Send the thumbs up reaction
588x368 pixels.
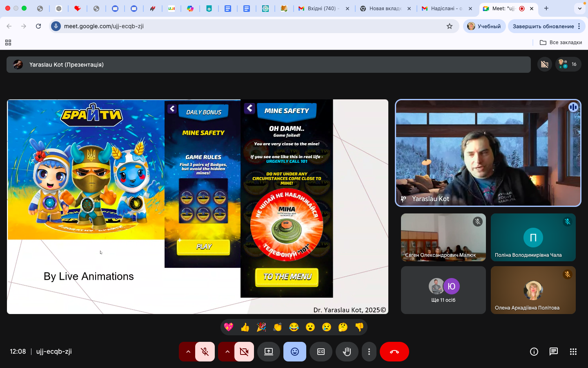click(x=245, y=327)
